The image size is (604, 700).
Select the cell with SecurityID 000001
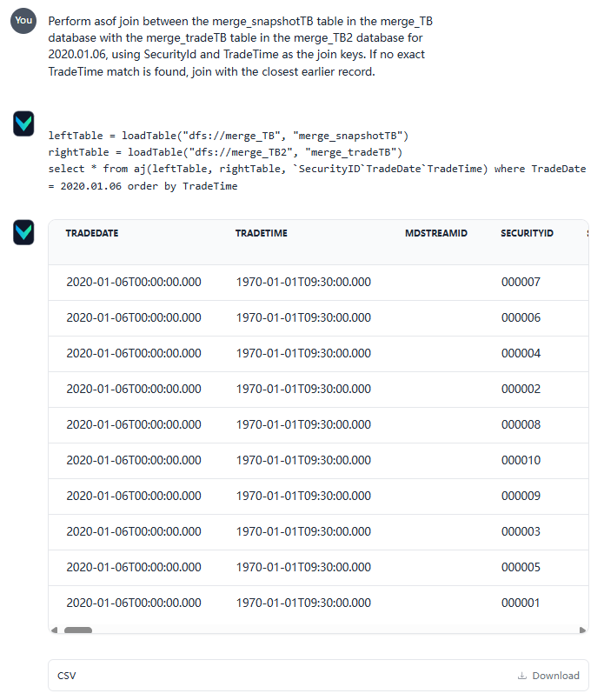[521, 603]
